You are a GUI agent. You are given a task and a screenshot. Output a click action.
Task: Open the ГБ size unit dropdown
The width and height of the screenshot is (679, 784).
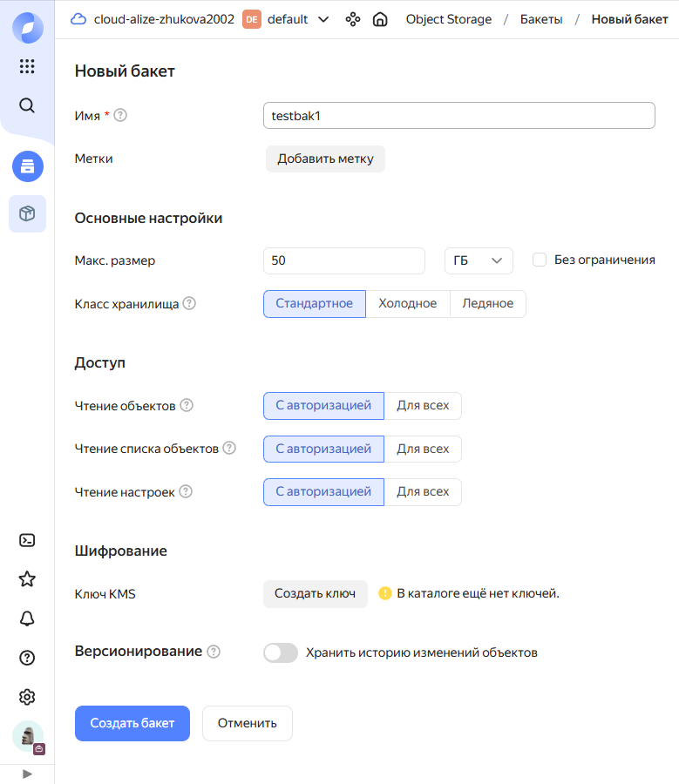(x=479, y=260)
